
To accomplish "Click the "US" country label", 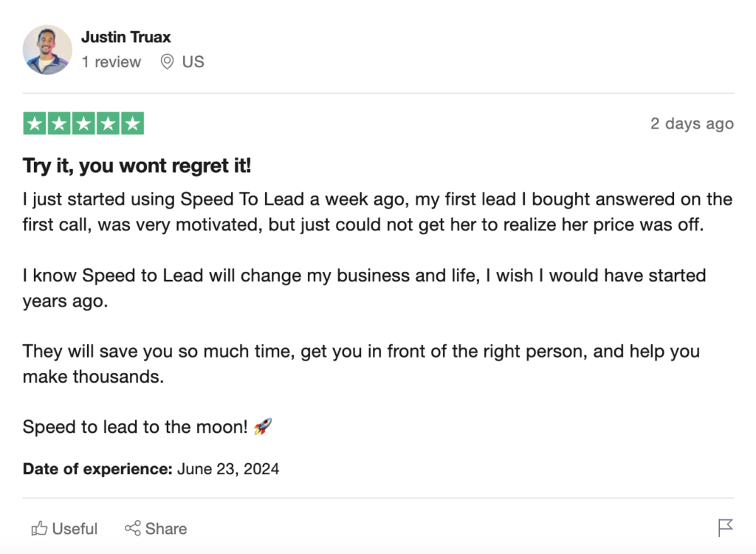I will pos(193,62).
